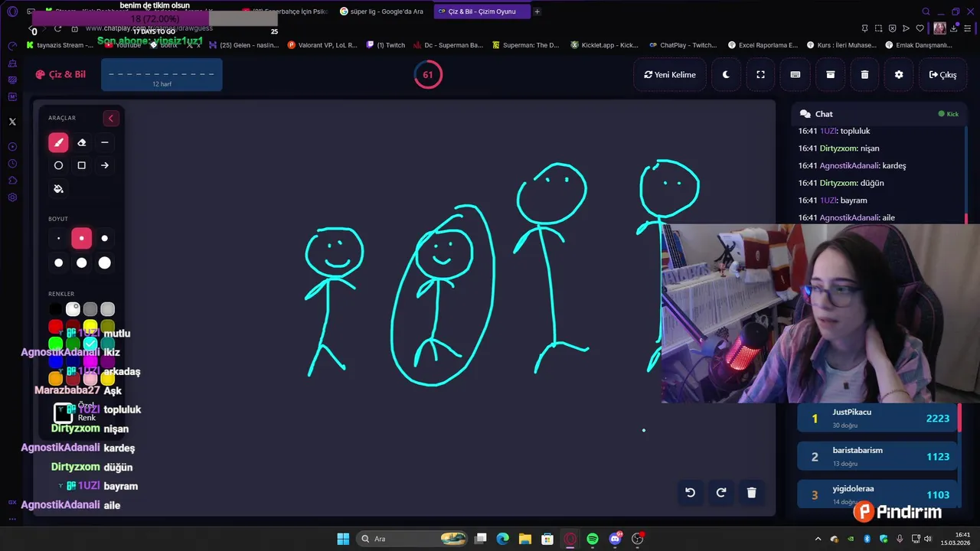This screenshot has height=551, width=980.
Task: Select the arrow drawing tool
Action: click(x=105, y=165)
